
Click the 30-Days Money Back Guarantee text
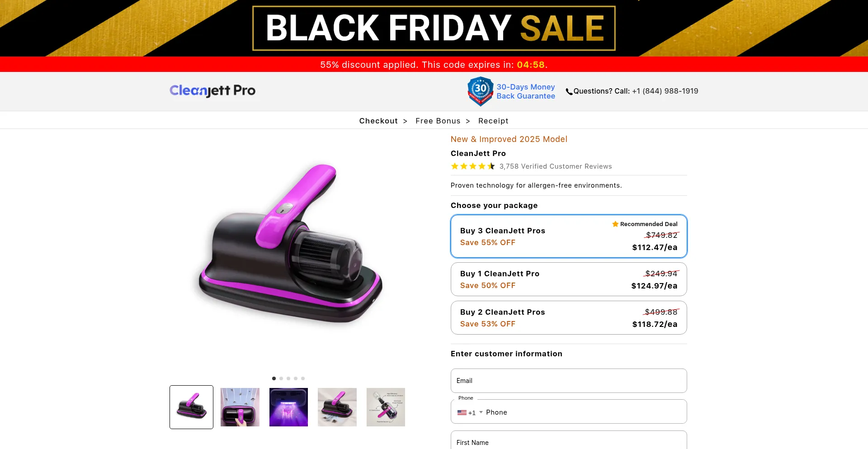(x=525, y=91)
